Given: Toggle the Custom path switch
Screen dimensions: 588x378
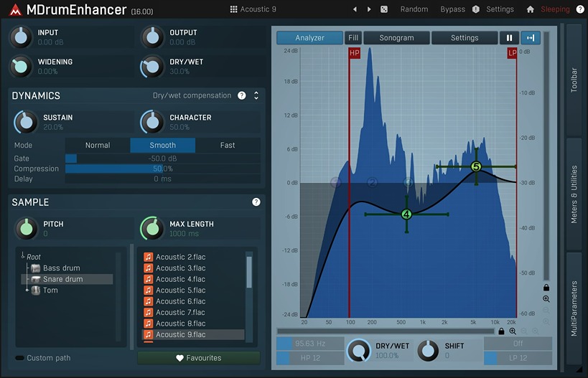Looking at the screenshot, I should 19,358.
